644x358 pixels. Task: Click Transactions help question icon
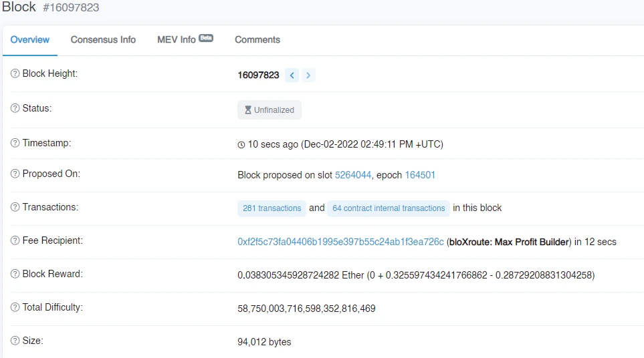click(15, 207)
